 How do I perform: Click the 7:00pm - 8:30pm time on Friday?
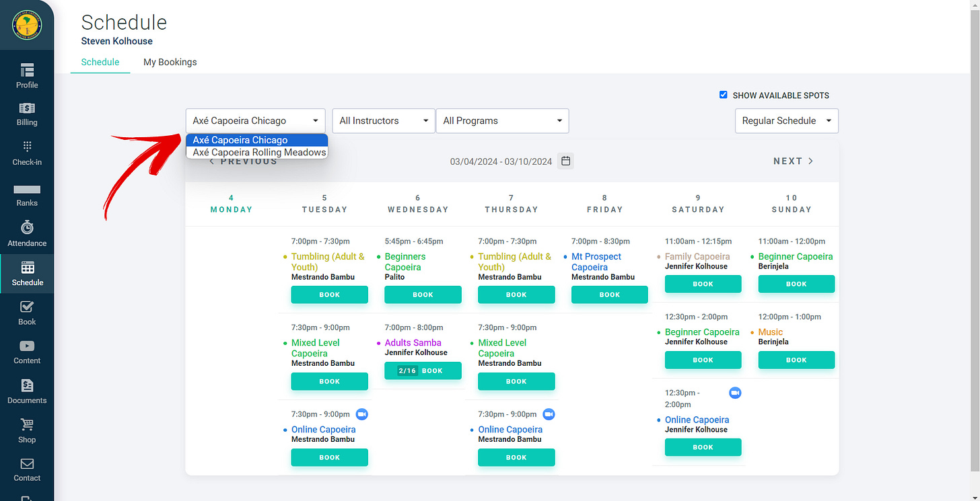[600, 241]
